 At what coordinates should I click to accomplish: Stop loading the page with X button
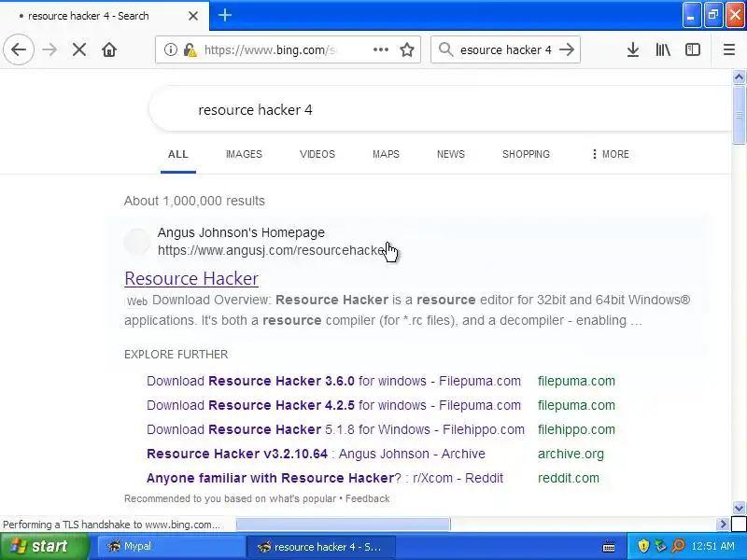[79, 49]
